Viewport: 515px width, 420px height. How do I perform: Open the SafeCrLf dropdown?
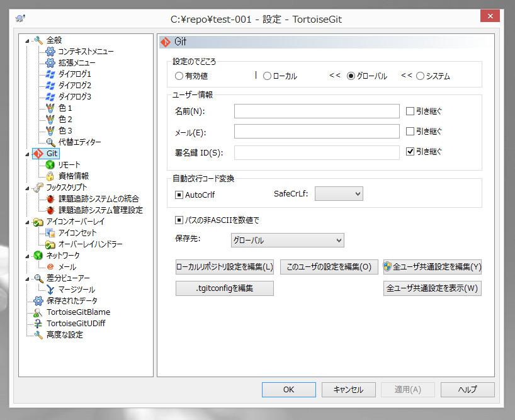[339, 194]
